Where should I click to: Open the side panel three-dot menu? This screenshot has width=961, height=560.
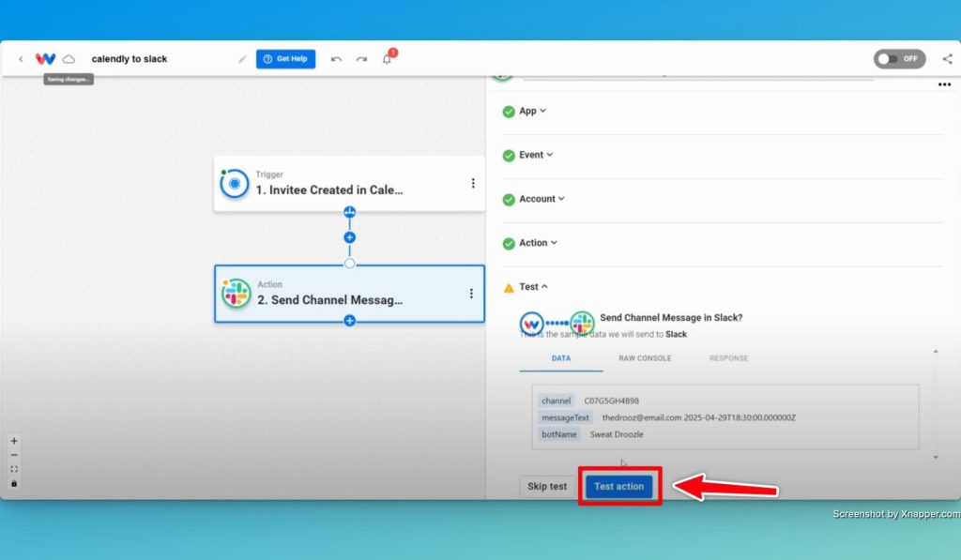coord(944,84)
